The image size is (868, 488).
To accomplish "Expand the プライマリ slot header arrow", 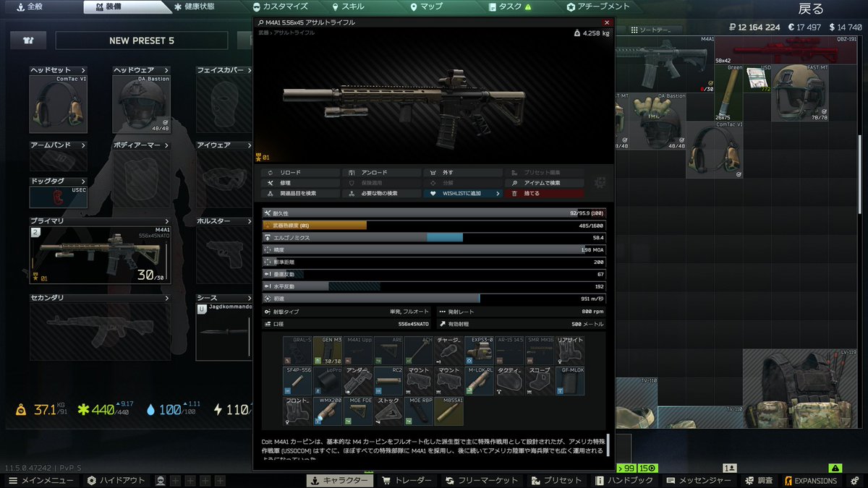I will 167,221.
